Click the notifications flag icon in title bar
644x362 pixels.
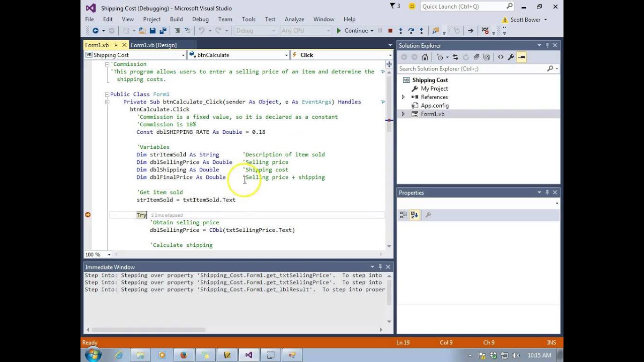pyautogui.click(x=393, y=6)
